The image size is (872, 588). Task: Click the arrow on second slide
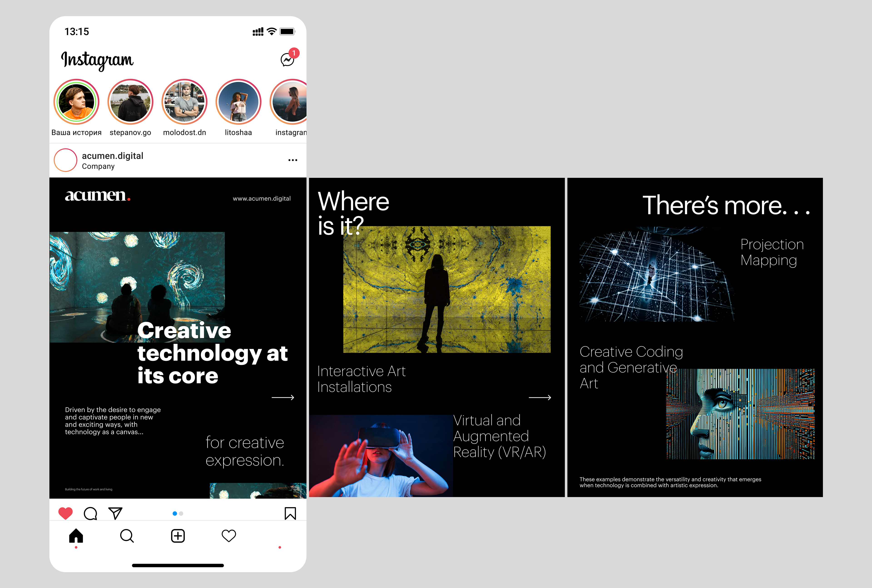[x=540, y=398]
